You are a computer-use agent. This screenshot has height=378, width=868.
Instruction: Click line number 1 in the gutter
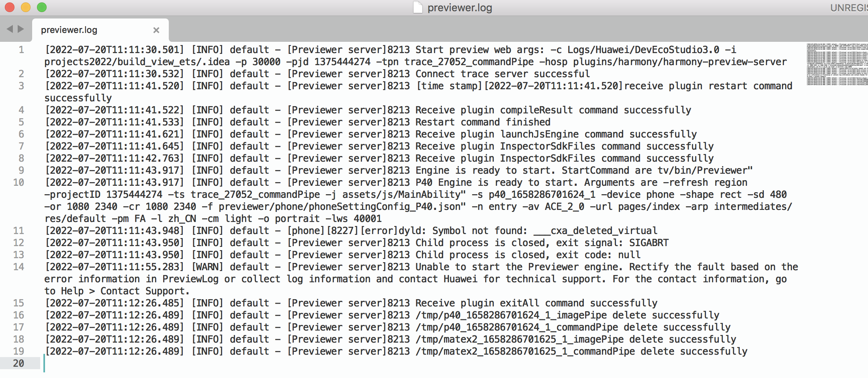tap(21, 50)
